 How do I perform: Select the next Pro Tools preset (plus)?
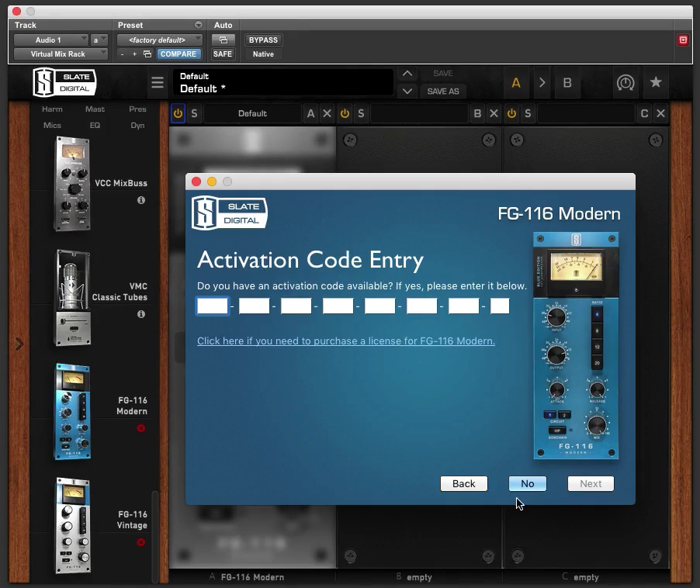pos(134,54)
